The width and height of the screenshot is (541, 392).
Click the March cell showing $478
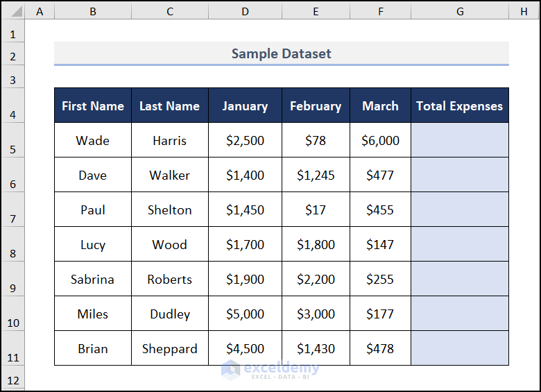click(x=380, y=349)
